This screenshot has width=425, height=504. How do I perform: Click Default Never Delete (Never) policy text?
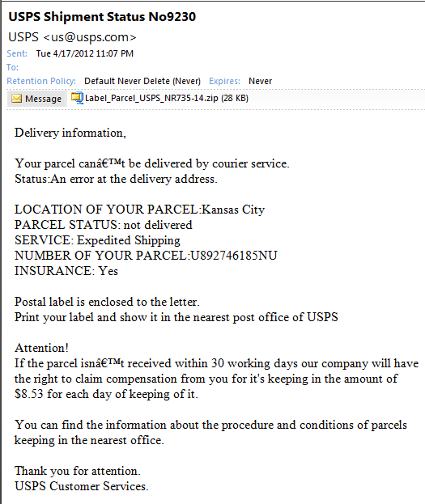coord(142,81)
